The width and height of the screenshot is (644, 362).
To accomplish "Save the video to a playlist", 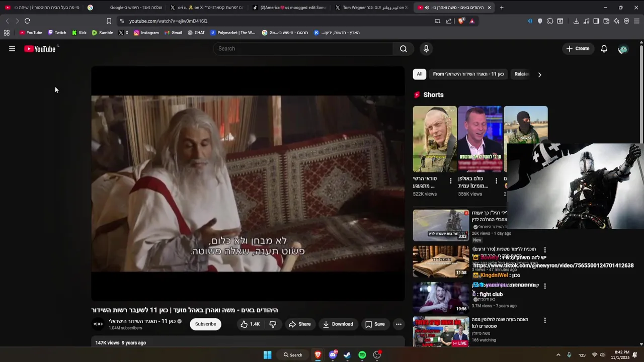I will pos(375,324).
